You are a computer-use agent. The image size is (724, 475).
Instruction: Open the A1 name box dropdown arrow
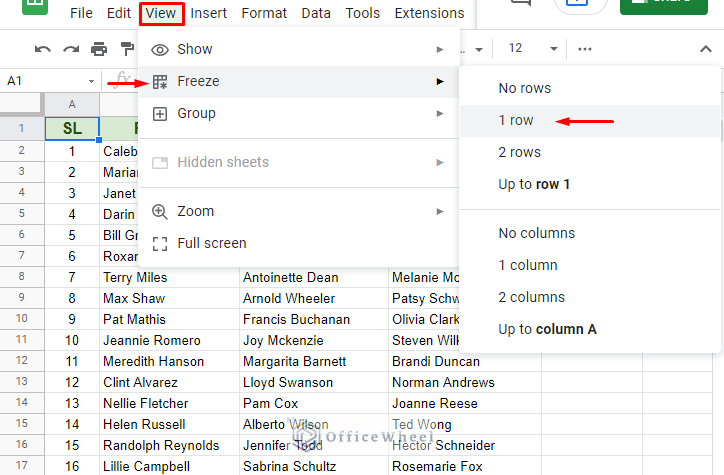click(x=91, y=81)
